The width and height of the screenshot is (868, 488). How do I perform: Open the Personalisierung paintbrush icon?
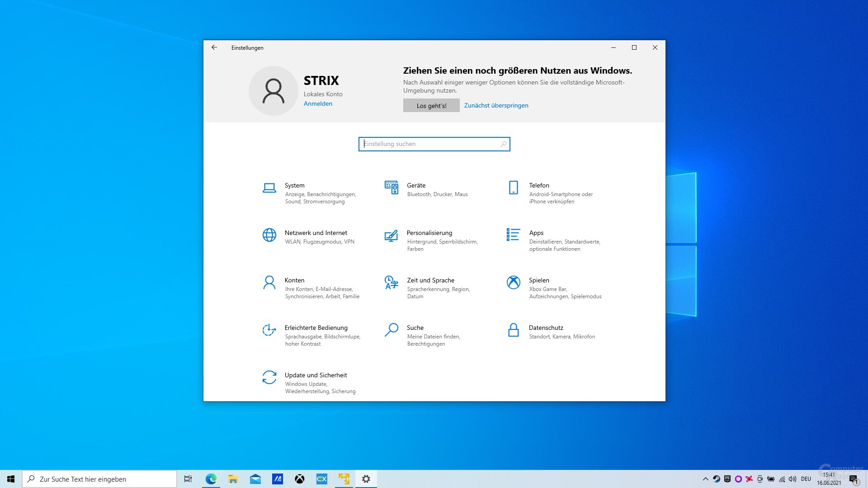pos(392,235)
